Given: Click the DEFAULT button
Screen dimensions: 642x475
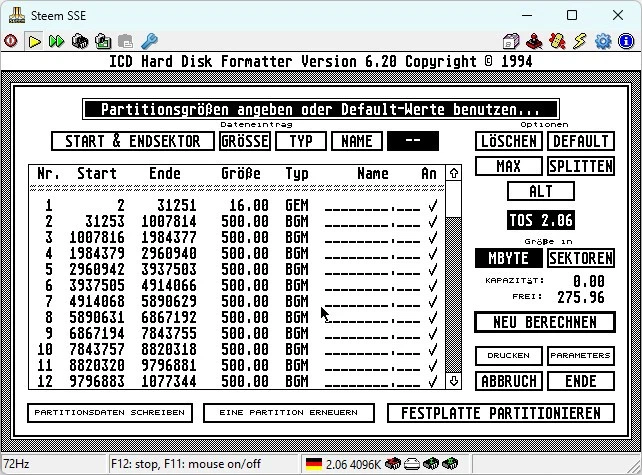Looking at the screenshot, I should tap(581, 141).
